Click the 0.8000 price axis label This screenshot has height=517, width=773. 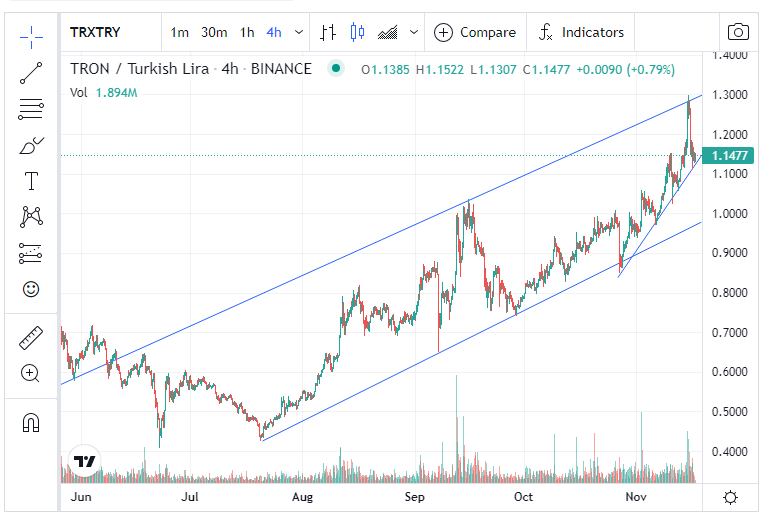pos(730,293)
